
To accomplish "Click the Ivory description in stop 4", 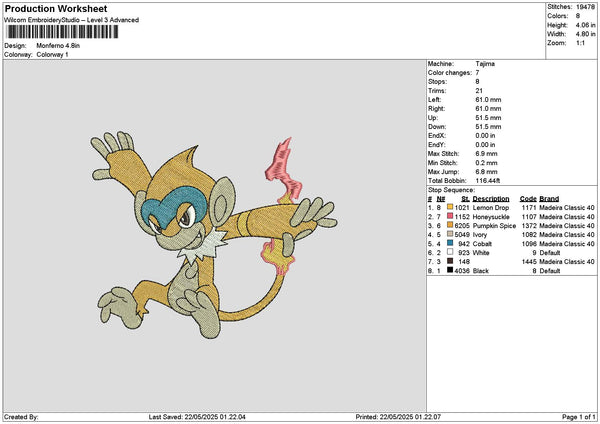I will point(480,235).
